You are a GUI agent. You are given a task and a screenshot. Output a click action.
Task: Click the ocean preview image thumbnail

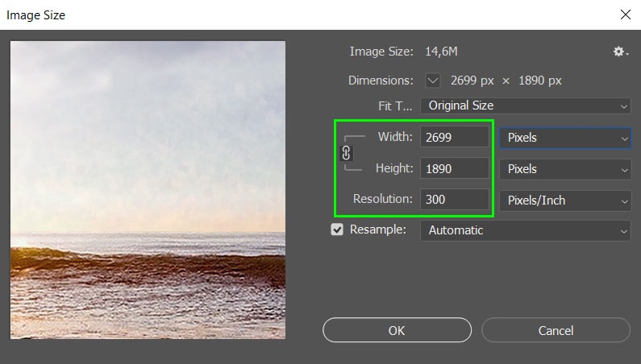coord(148,190)
